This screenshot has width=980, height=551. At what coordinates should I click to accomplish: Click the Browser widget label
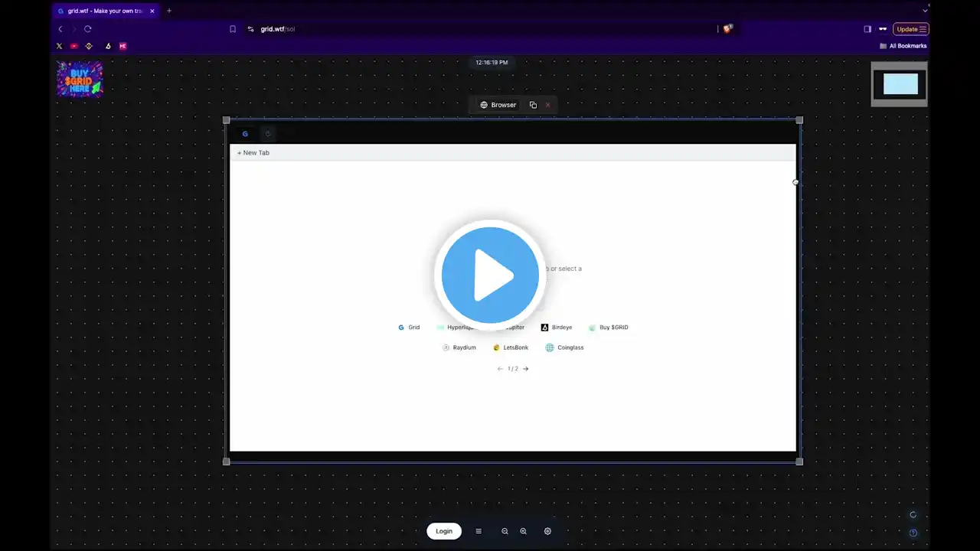(498, 105)
